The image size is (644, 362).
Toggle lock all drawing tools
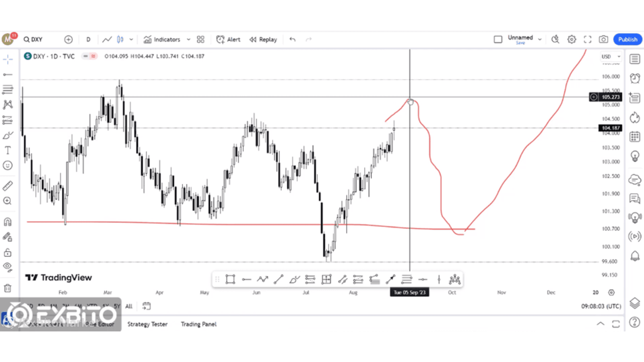point(8,253)
